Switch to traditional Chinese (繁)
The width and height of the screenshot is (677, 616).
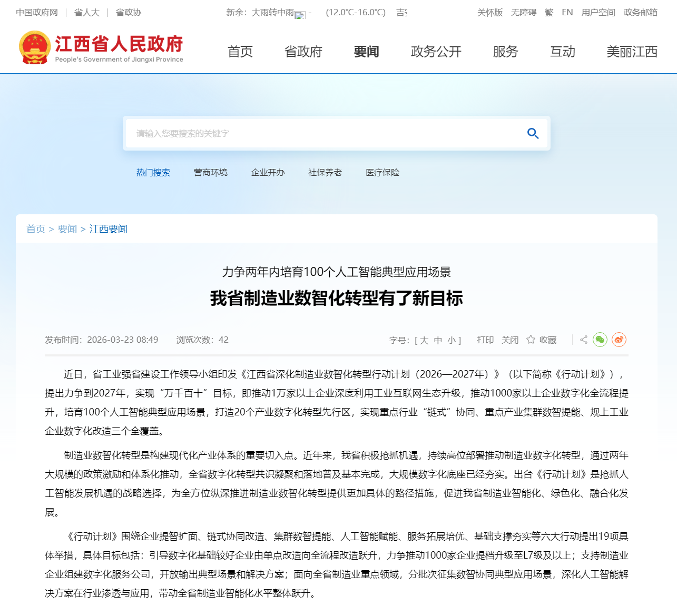pyautogui.click(x=549, y=13)
